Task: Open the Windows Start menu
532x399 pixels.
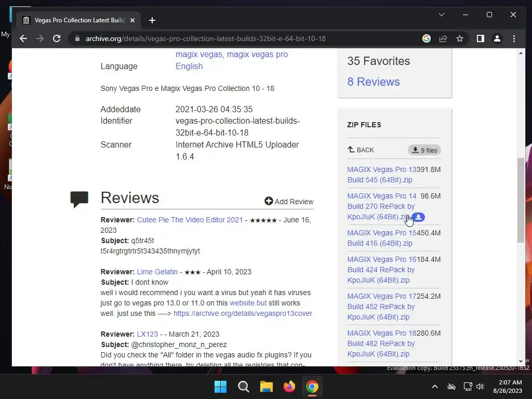Action: pos(220,387)
